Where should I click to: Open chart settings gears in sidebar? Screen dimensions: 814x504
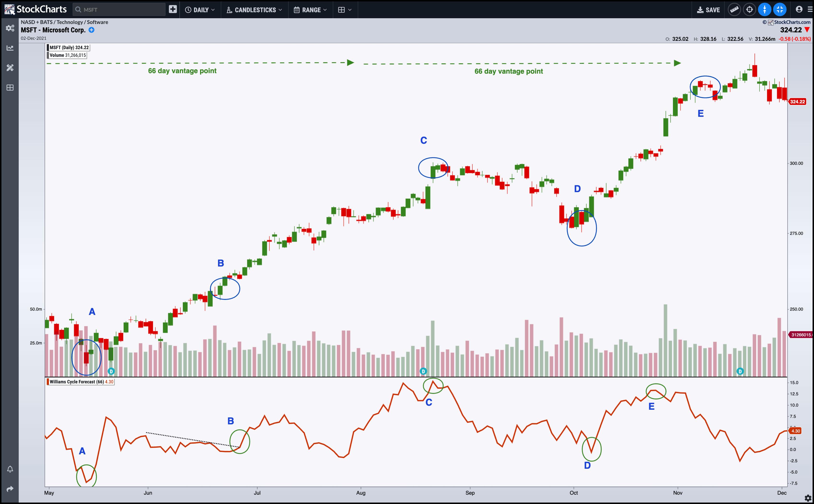(x=10, y=28)
